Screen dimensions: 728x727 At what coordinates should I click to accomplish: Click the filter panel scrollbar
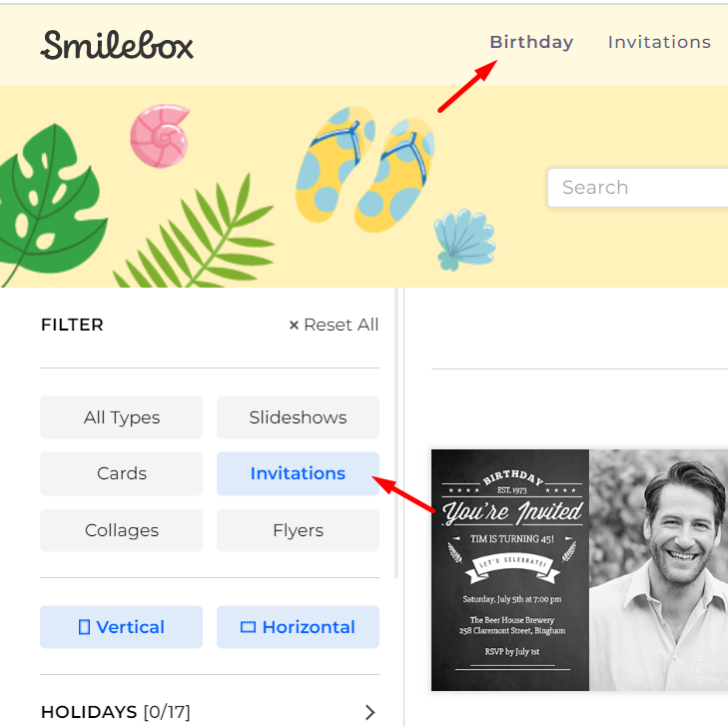click(x=396, y=432)
